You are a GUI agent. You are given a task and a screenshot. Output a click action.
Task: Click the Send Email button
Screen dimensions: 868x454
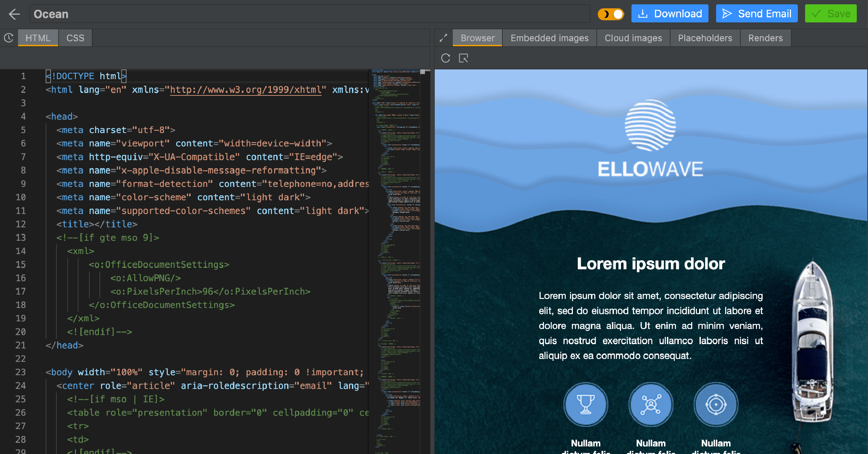point(758,13)
